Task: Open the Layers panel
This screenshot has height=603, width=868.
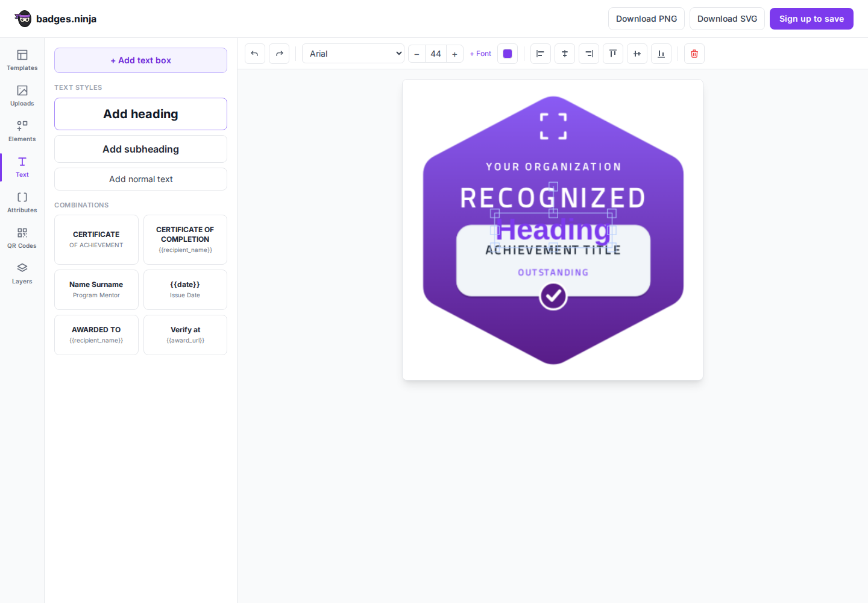Action: coord(22,274)
